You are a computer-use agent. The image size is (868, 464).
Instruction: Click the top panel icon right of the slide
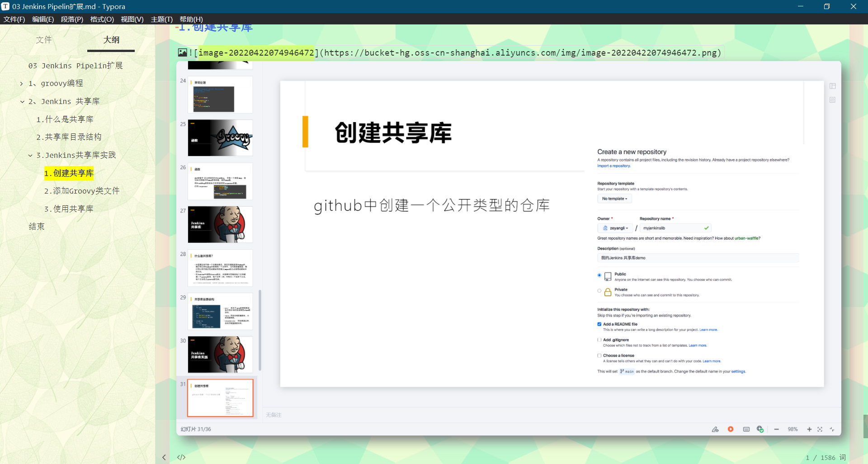click(833, 86)
